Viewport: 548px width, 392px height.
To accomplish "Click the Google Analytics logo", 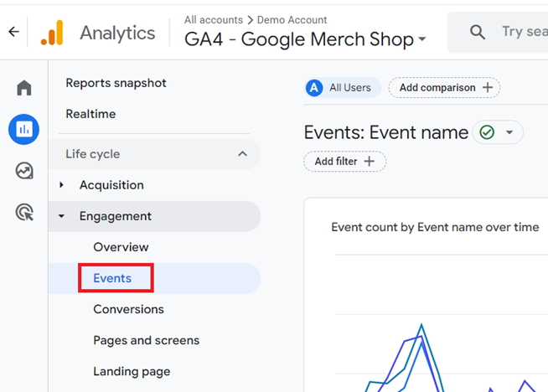I will coord(53,33).
